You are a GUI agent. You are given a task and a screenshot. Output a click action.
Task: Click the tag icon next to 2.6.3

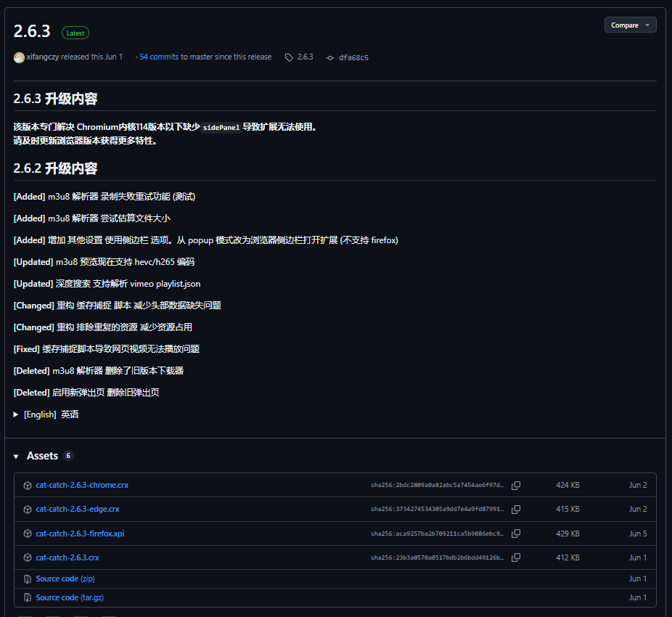(289, 57)
